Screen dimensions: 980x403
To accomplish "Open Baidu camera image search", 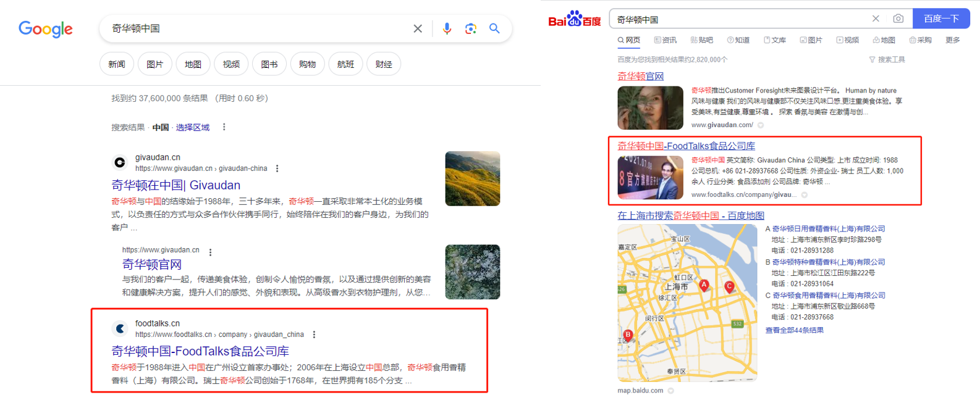I will [898, 19].
